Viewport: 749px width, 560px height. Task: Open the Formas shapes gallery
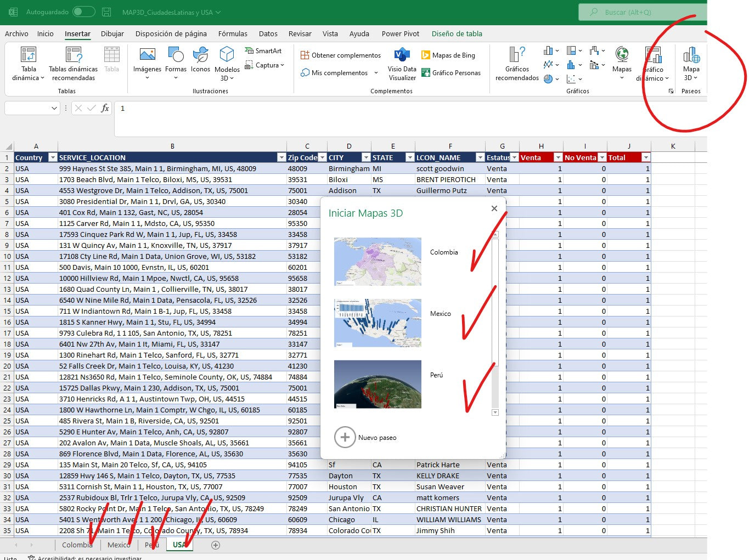(176, 64)
